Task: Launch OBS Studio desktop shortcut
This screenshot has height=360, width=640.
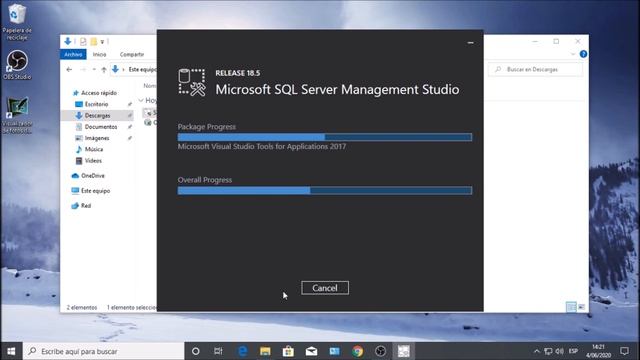Action: tap(17, 64)
